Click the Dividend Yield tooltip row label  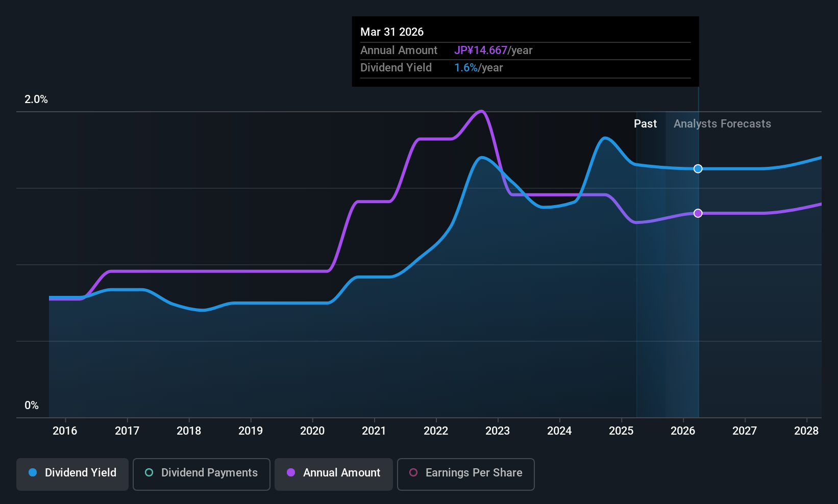(396, 68)
